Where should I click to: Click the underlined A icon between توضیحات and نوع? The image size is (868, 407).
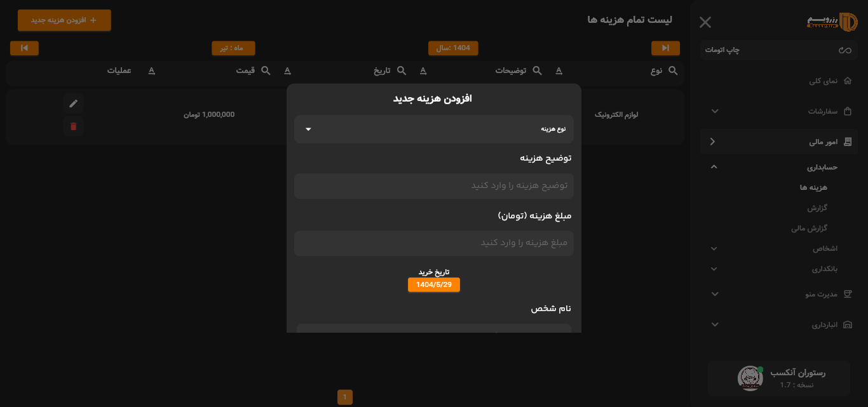pyautogui.click(x=559, y=70)
